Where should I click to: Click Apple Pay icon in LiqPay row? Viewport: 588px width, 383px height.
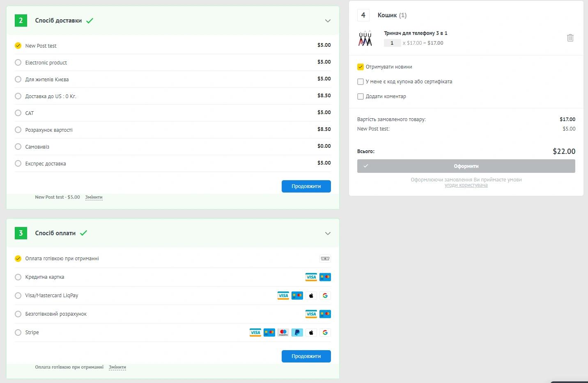[x=311, y=296]
